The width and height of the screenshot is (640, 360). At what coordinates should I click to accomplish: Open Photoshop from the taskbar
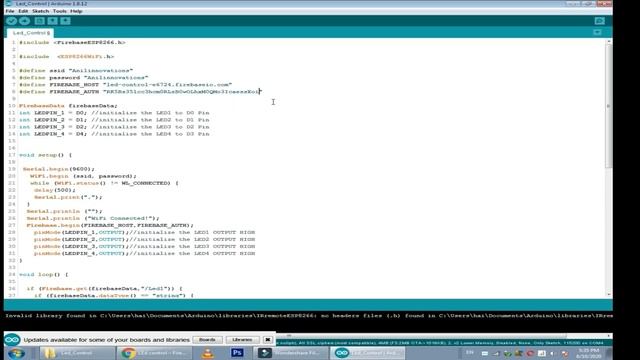[x=237, y=353]
